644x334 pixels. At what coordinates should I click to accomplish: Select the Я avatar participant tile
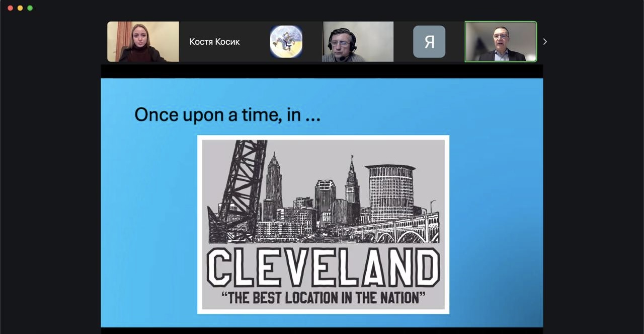tap(429, 41)
